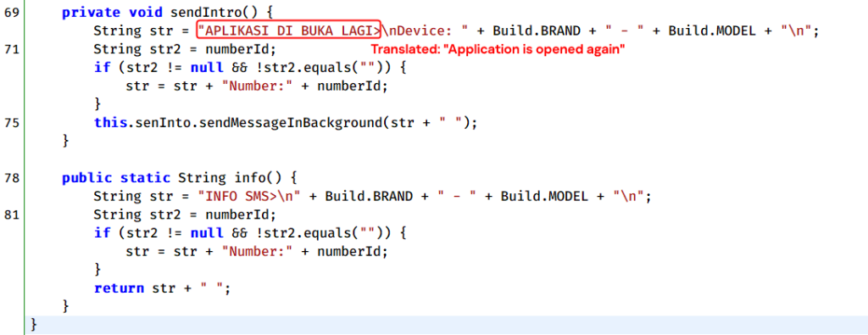Click Build.MODEL inside the info method

click(x=543, y=196)
